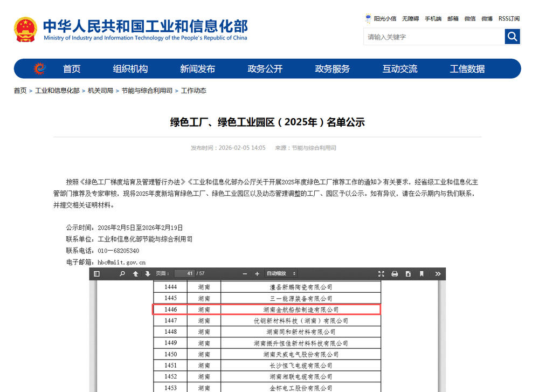Click table cell 湖南湘联电缆有限公司
539x392 pixels.
coord(301,376)
